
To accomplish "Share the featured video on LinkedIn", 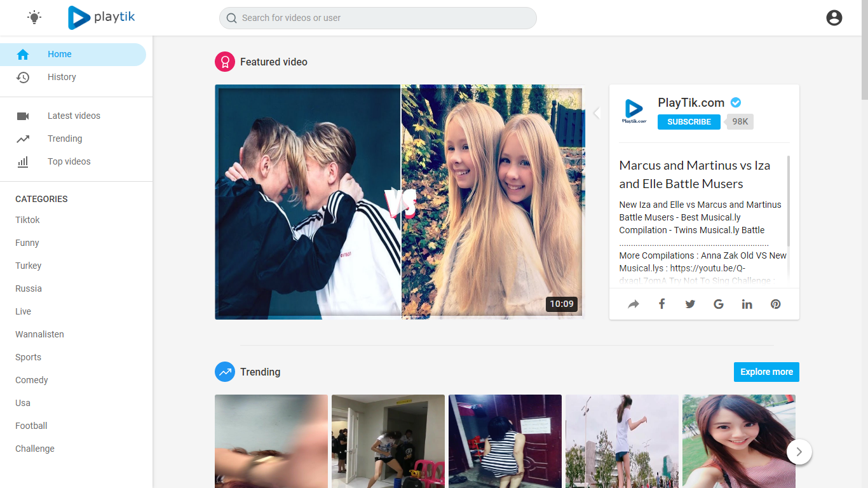I will point(747,304).
